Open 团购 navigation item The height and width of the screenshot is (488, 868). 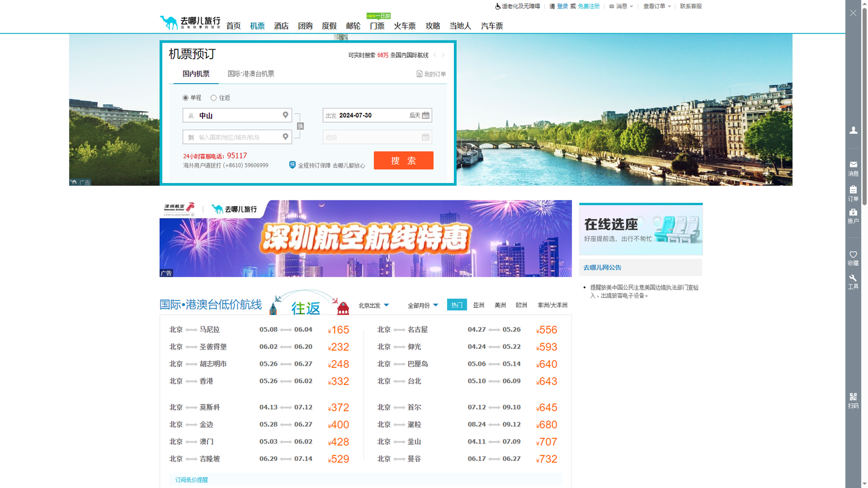point(305,26)
